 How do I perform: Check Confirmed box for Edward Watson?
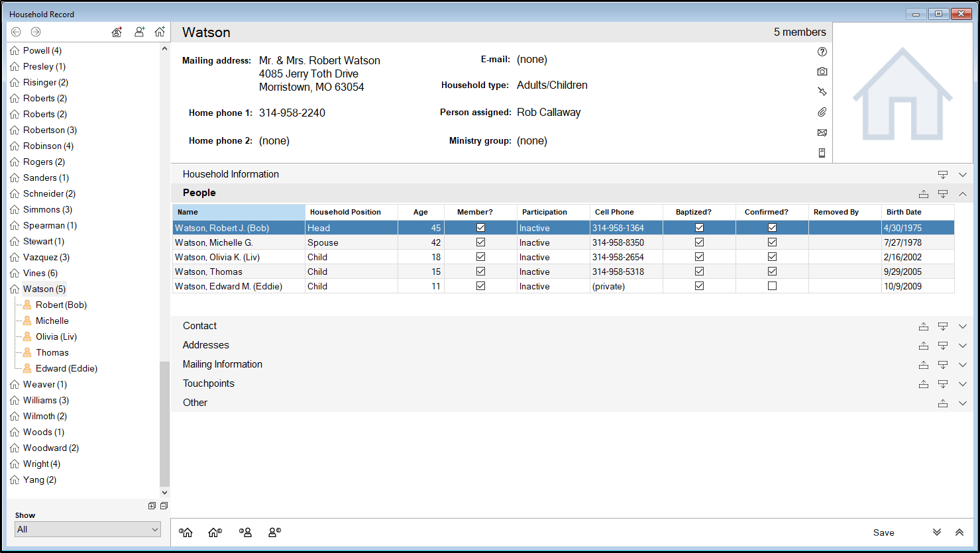(x=772, y=286)
